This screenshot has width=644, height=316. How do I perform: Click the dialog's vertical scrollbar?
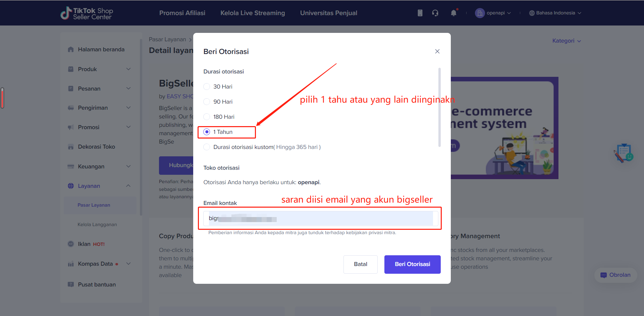pos(439,107)
